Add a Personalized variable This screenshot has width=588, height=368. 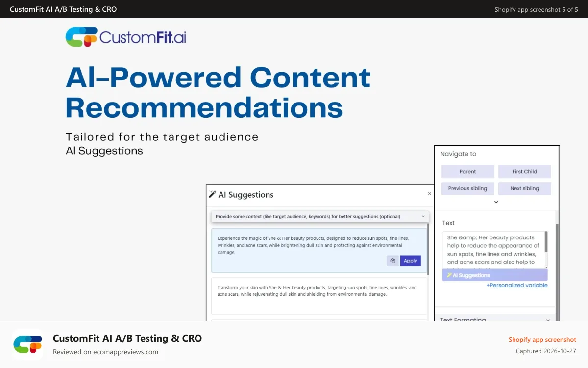tap(517, 285)
